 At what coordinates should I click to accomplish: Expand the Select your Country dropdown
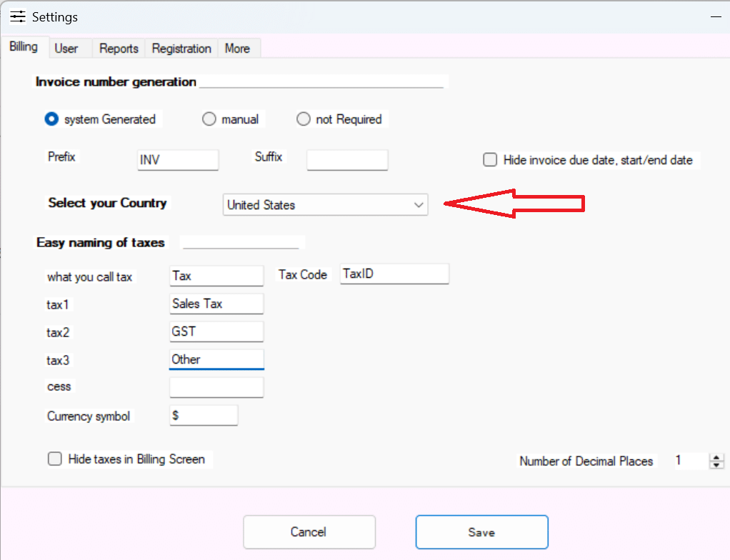pos(325,205)
